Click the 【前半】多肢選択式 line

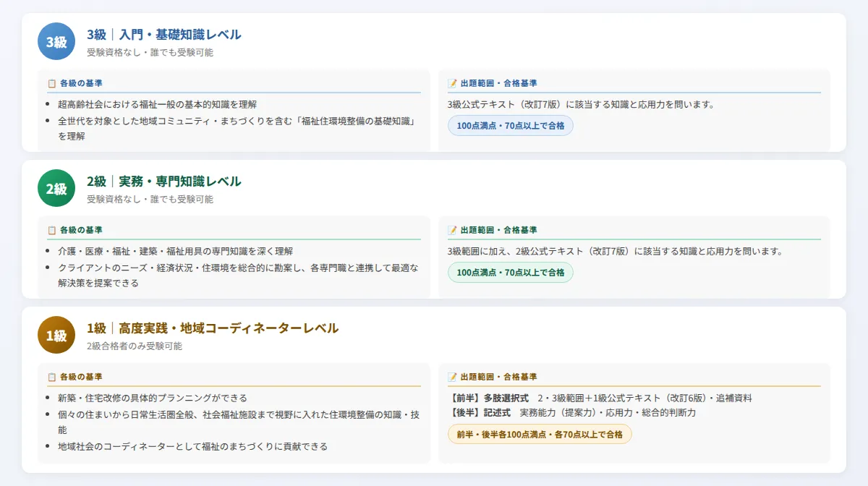(600, 398)
